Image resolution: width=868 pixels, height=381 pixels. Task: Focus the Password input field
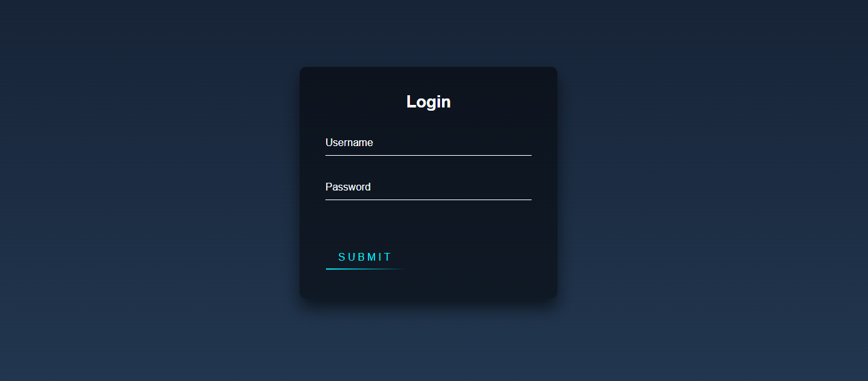pyautogui.click(x=429, y=187)
